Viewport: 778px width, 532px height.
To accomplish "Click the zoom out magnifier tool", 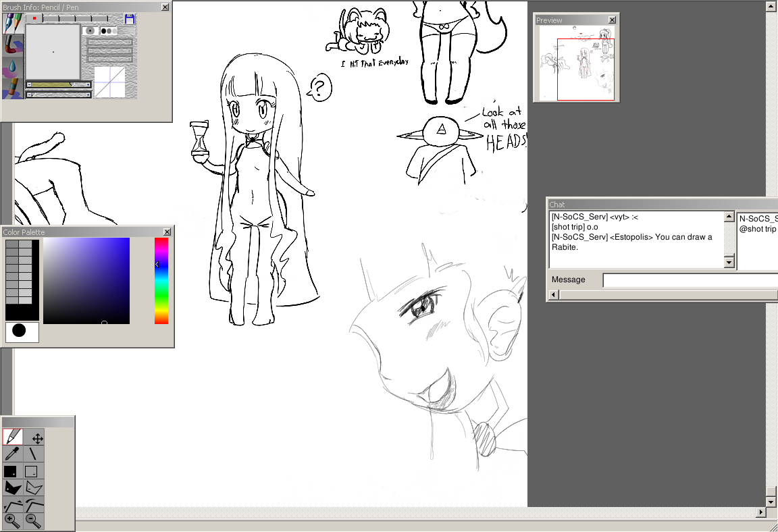I will point(34,521).
